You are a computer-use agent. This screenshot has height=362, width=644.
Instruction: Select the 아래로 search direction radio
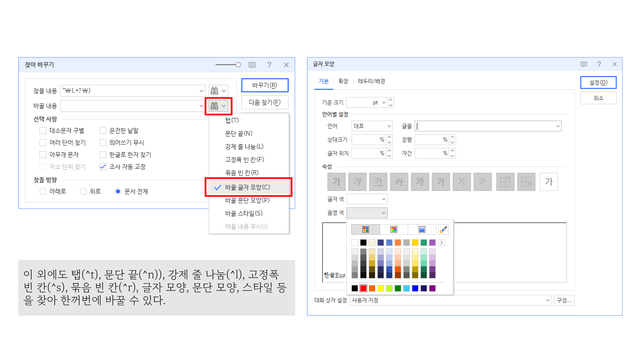[43, 191]
